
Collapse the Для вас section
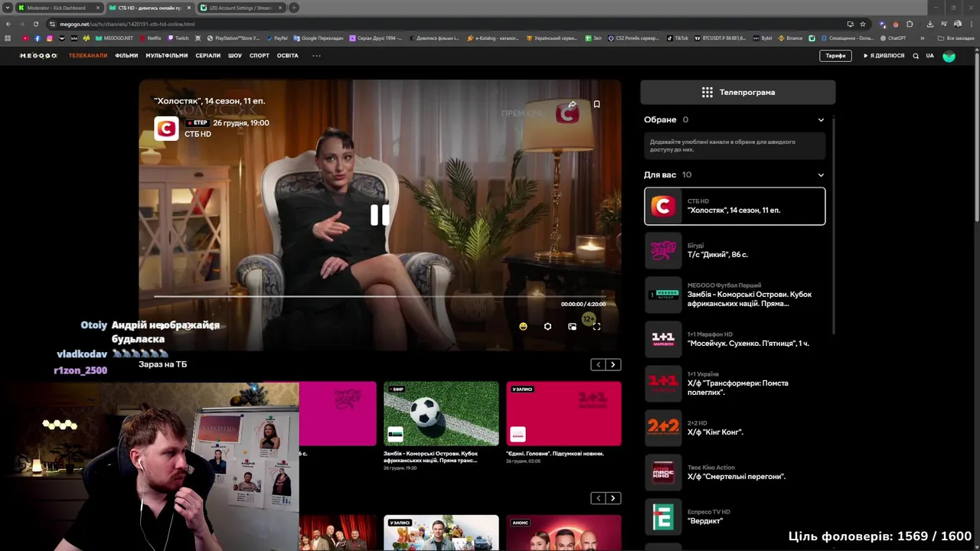[x=821, y=175]
